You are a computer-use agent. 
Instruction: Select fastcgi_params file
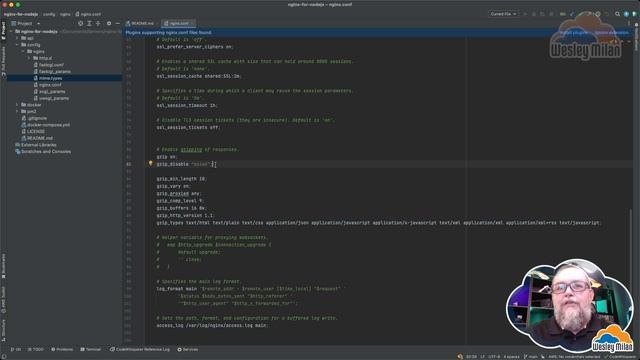[x=52, y=71]
